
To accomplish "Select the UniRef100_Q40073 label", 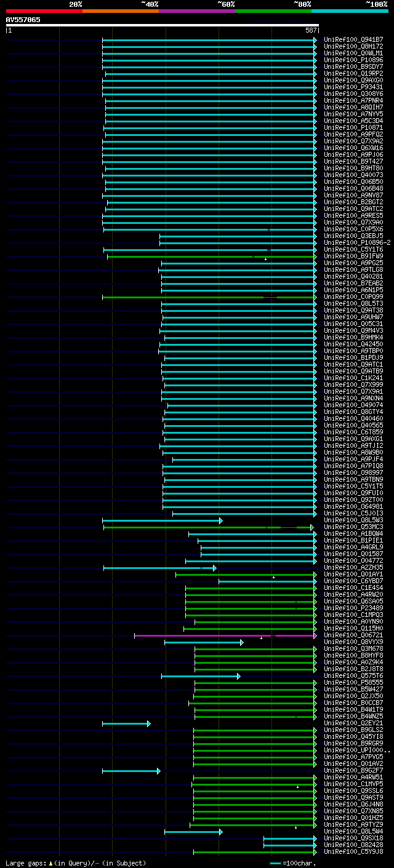I will coord(353,175).
